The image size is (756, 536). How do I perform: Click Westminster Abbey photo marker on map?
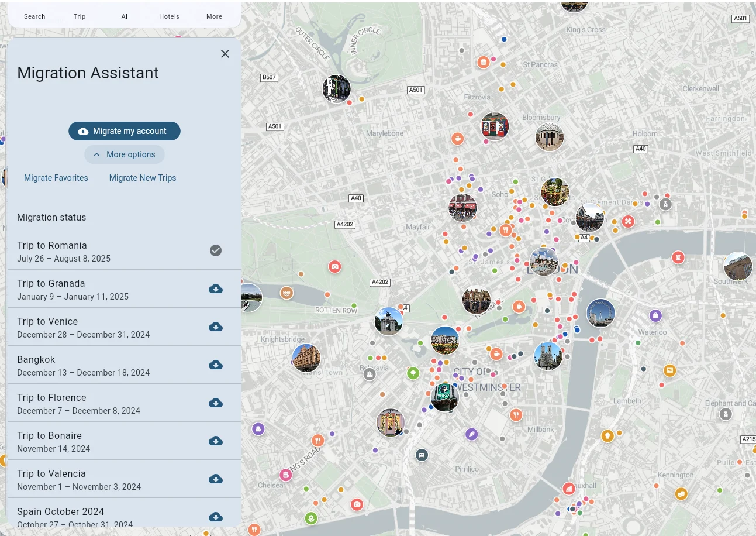[x=548, y=356]
